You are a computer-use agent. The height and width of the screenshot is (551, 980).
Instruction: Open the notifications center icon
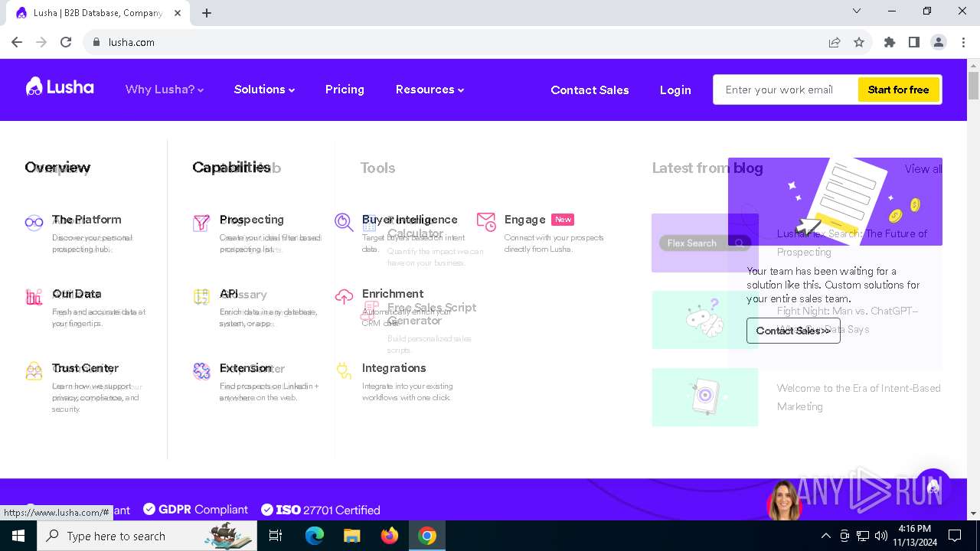click(955, 536)
